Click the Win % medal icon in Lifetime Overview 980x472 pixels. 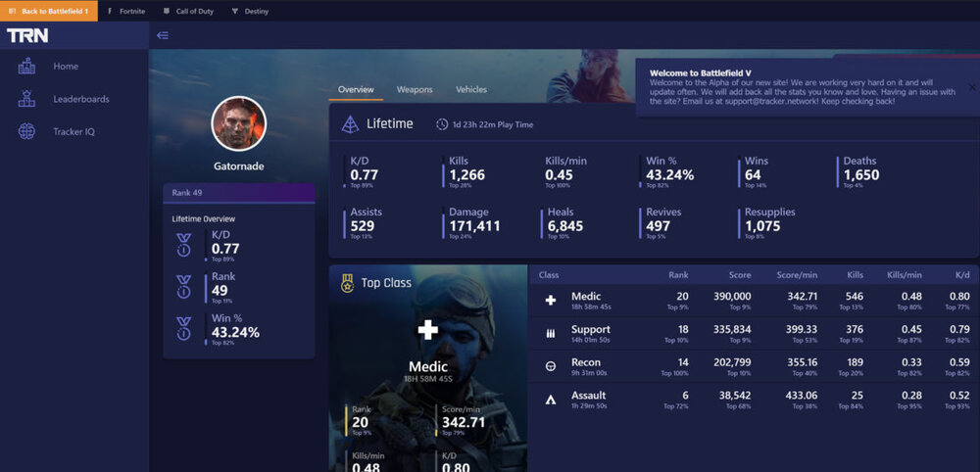(184, 329)
